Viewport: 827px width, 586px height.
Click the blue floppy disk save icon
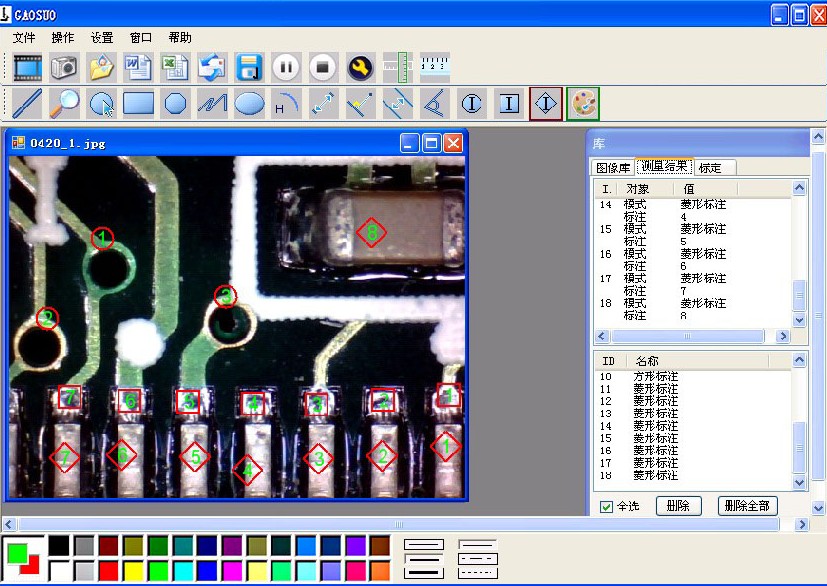[x=249, y=68]
